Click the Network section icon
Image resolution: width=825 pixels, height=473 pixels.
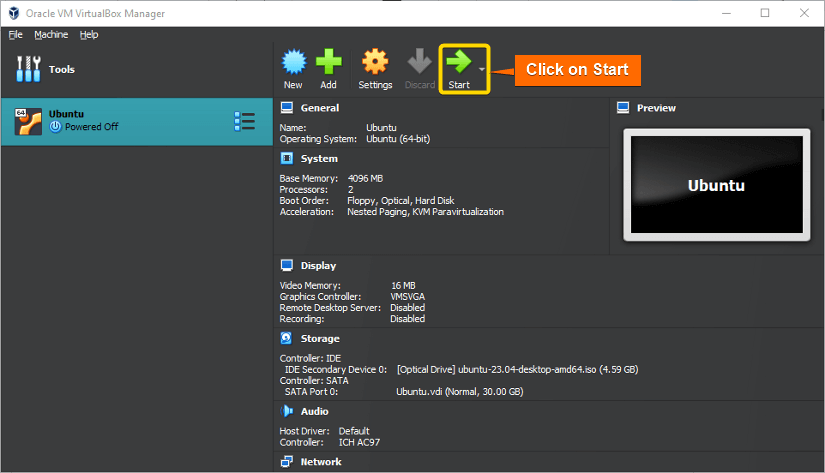point(287,461)
